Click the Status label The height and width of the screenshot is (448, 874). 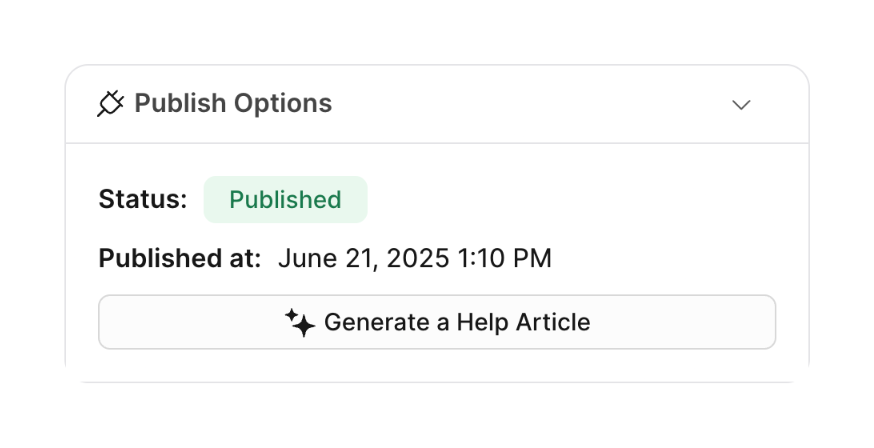tap(143, 200)
